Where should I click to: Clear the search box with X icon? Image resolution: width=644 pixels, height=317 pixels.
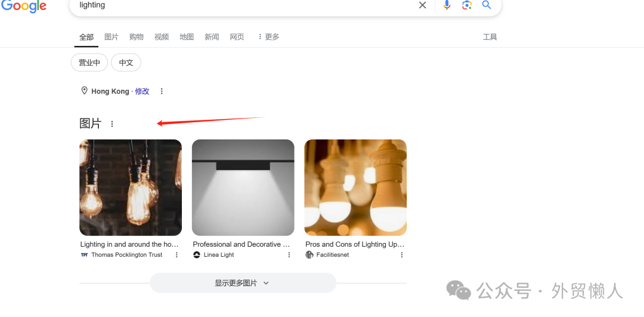click(x=422, y=5)
